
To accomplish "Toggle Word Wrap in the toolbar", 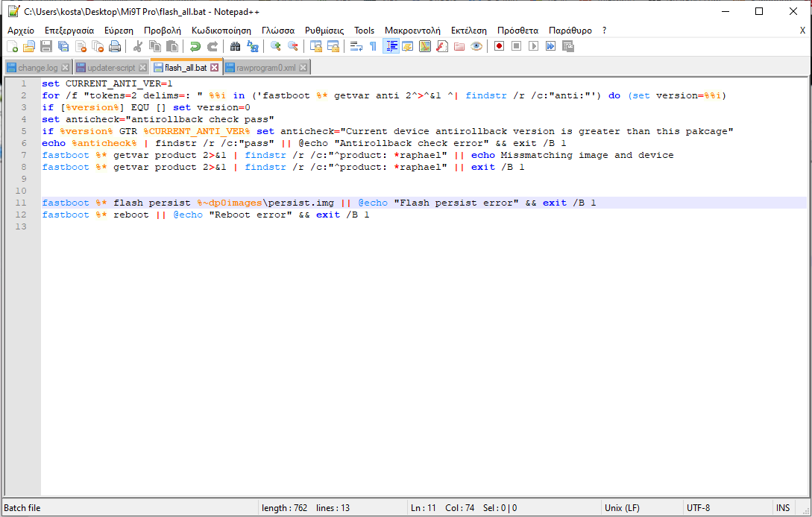I will [356, 46].
